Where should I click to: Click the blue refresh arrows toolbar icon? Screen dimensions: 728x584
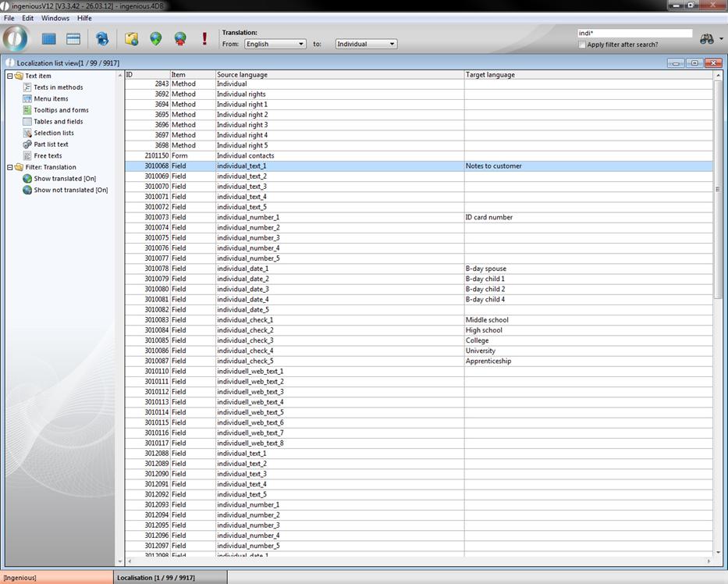[102, 38]
